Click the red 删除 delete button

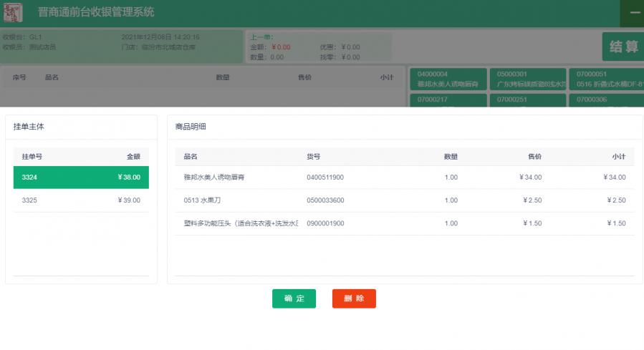pos(354,298)
